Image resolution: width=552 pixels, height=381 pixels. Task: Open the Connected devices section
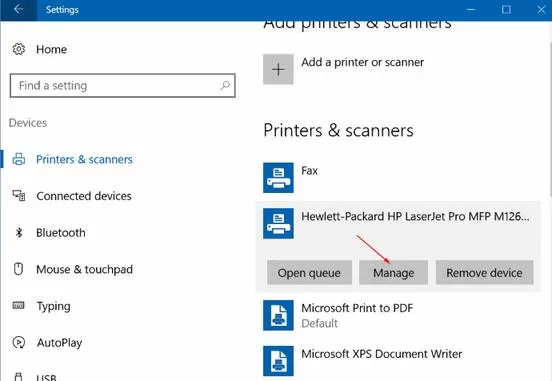(84, 196)
